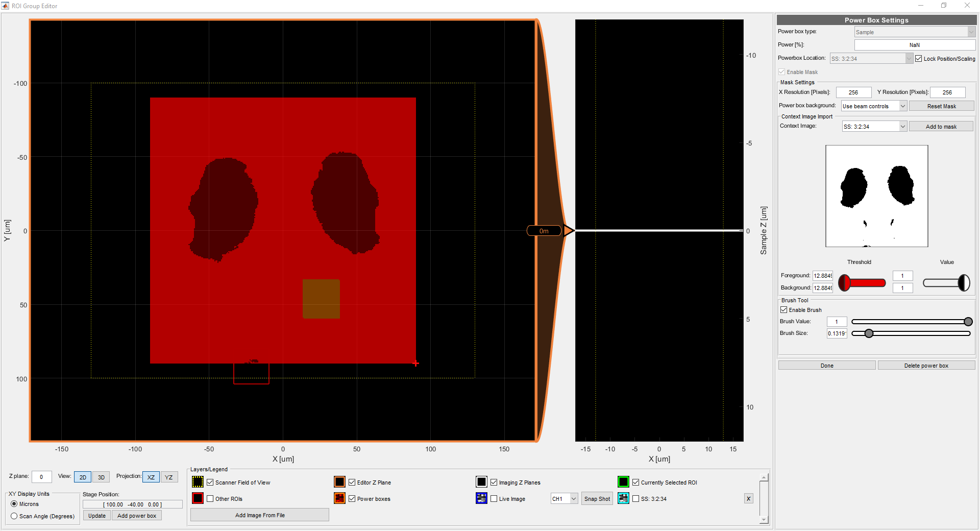The height and width of the screenshot is (531, 980).
Task: Click inside the Z plane input field
Action: [x=41, y=476]
